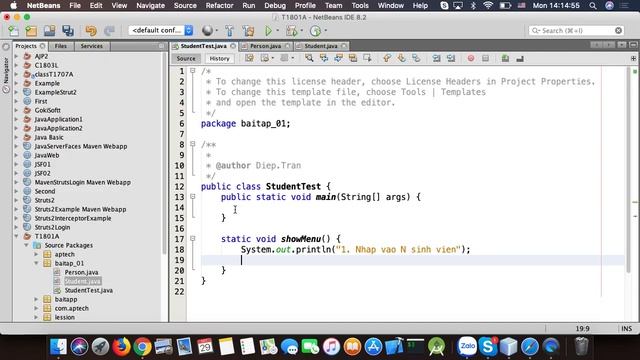Open the Profile Project dropdown arrow

(x=325, y=31)
